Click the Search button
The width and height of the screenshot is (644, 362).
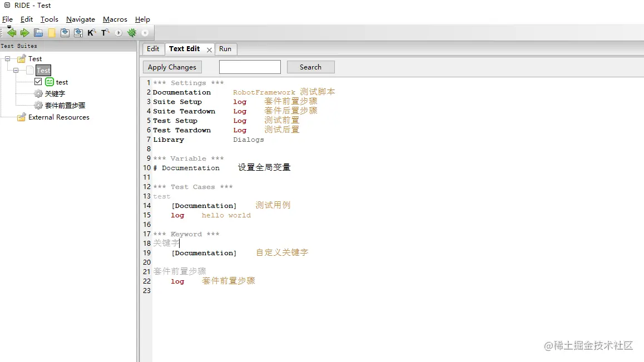coord(310,67)
